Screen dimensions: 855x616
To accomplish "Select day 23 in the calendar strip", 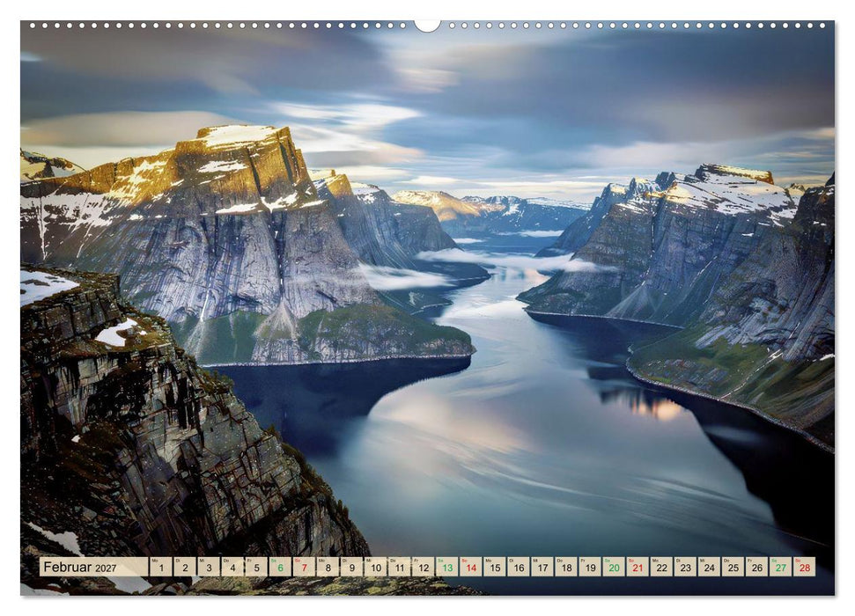I will tap(686, 567).
